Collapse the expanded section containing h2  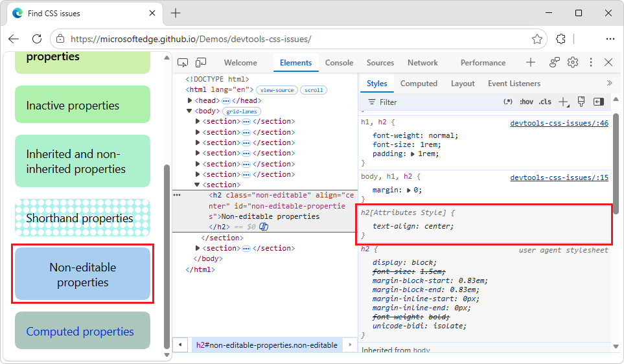[x=197, y=185]
